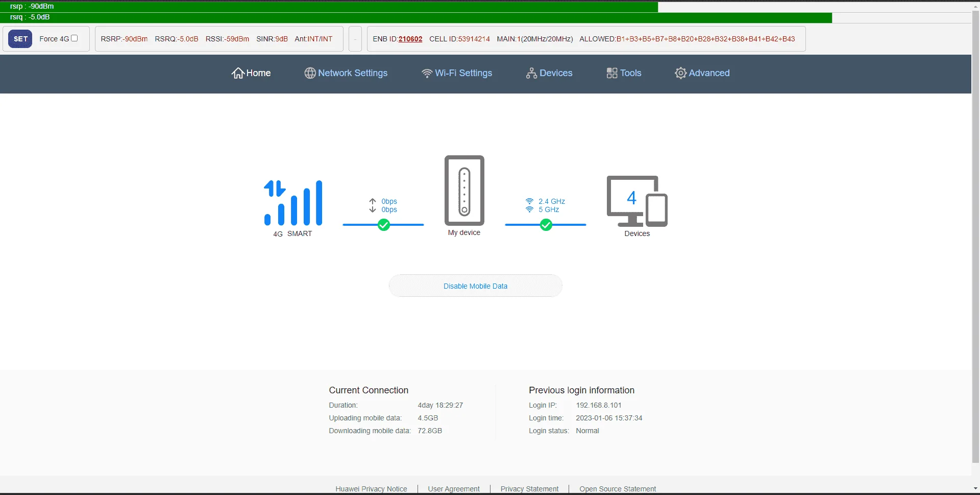This screenshot has width=980, height=495.
Task: Click Login time 2023-01-06 15:37:34
Action: tap(609, 418)
